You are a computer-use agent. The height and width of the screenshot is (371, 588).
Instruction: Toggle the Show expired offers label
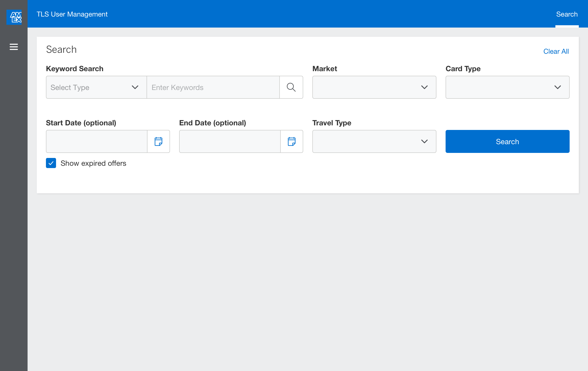coord(93,163)
